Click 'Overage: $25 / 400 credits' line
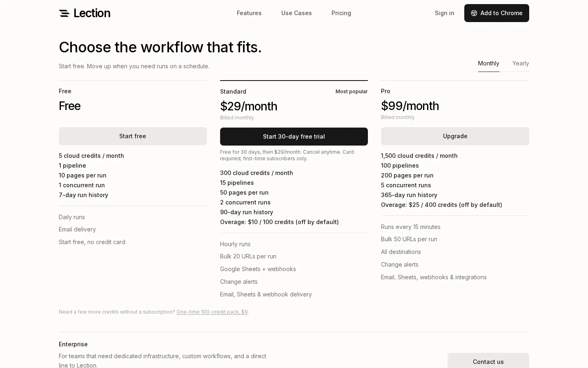588x368 pixels. tap(441, 205)
